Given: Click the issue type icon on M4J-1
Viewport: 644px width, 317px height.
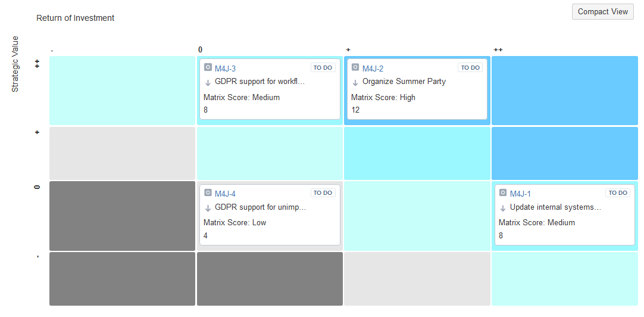Looking at the screenshot, I should pos(503,193).
